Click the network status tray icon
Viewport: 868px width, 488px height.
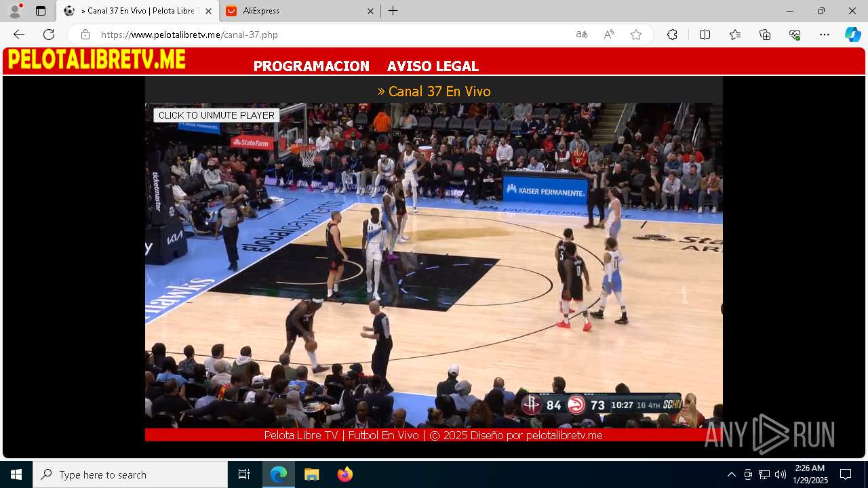coord(764,474)
